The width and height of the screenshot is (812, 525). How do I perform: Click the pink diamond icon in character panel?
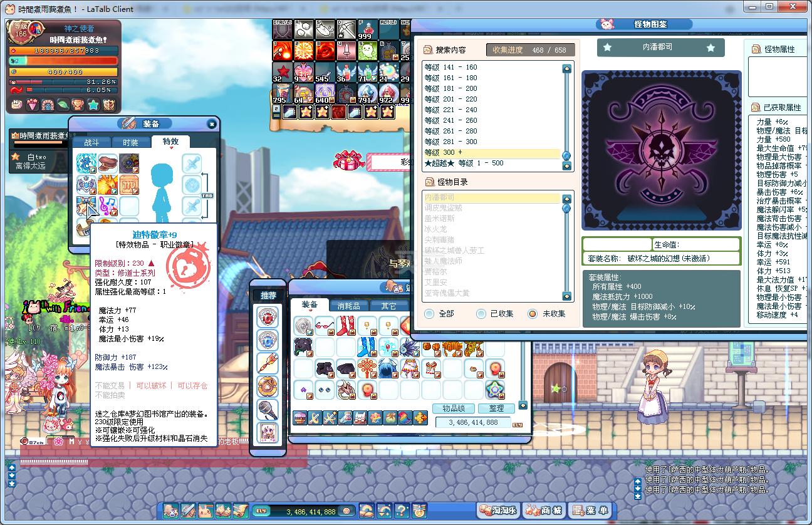[33, 105]
